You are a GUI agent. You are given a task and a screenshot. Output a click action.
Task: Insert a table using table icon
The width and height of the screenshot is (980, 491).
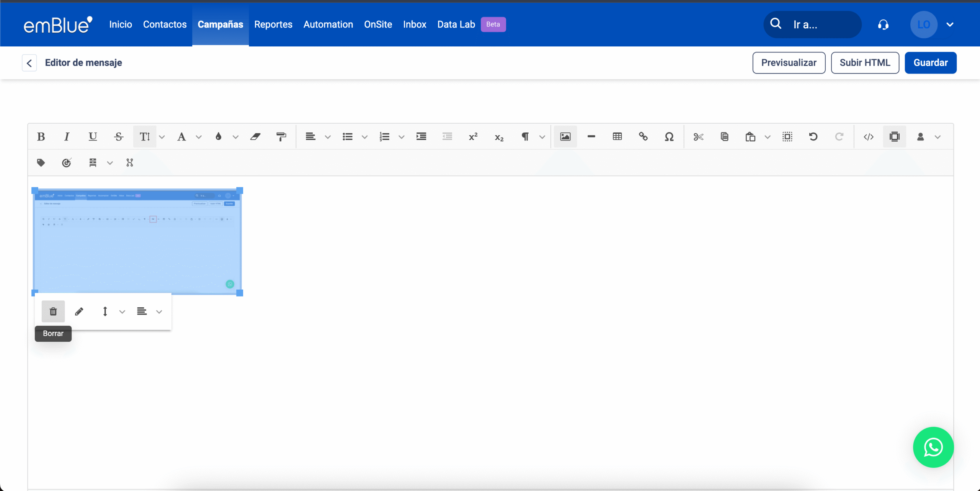pyautogui.click(x=617, y=137)
